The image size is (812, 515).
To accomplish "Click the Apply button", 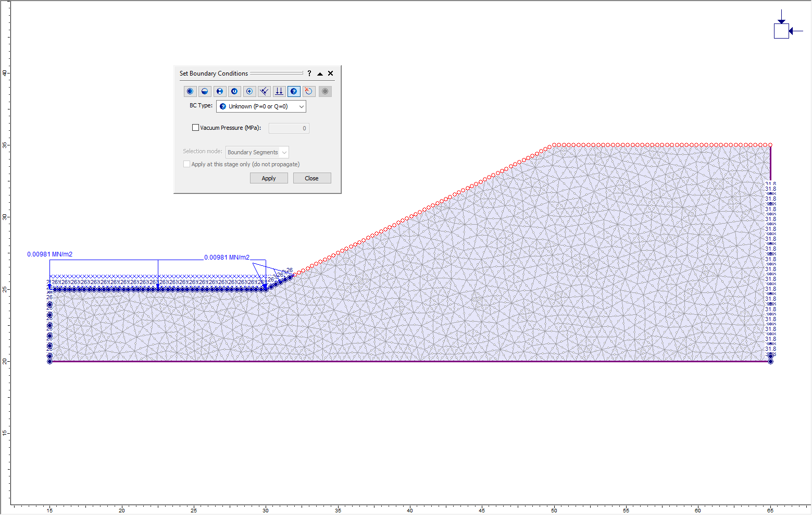I will pyautogui.click(x=269, y=178).
